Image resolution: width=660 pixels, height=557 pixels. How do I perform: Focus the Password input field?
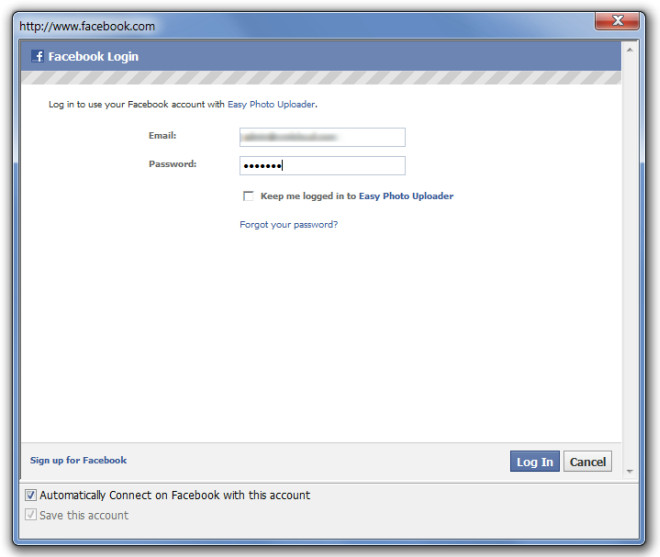pyautogui.click(x=322, y=165)
